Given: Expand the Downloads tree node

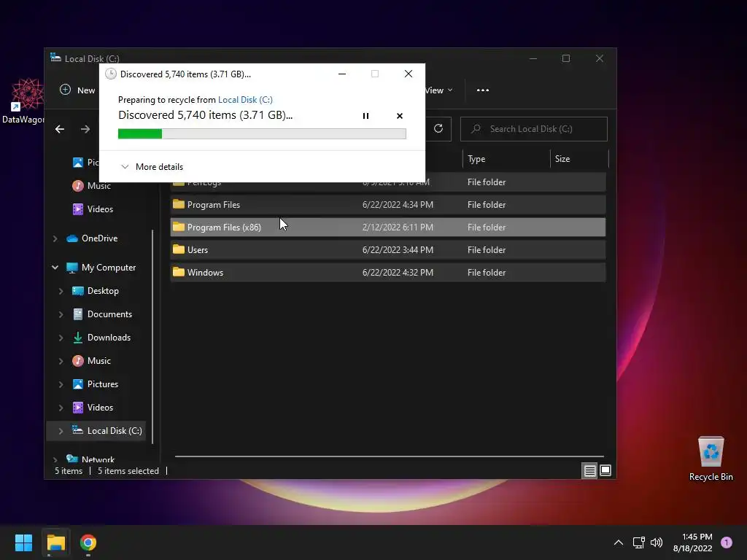Looking at the screenshot, I should (x=61, y=338).
